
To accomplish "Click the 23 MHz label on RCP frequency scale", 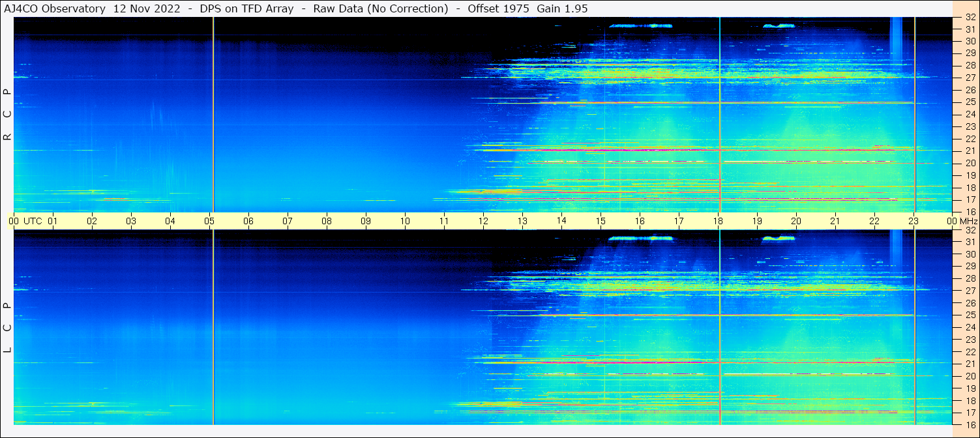I will pos(970,126).
